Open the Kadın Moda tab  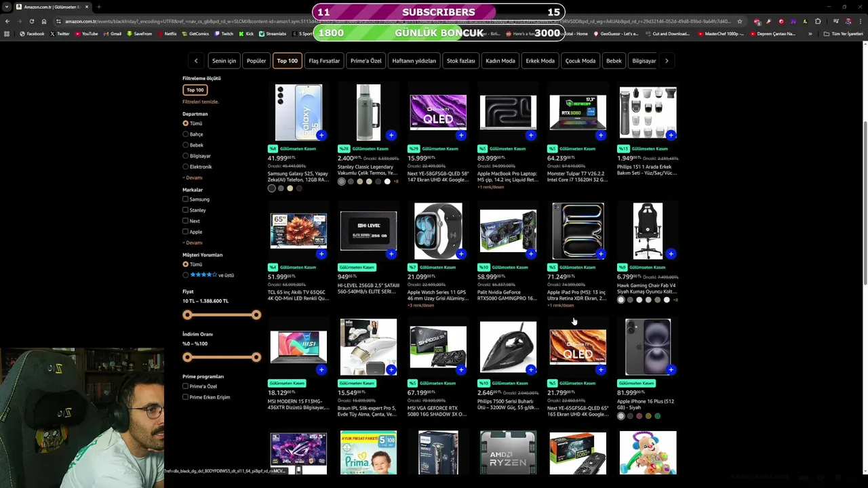coord(500,61)
